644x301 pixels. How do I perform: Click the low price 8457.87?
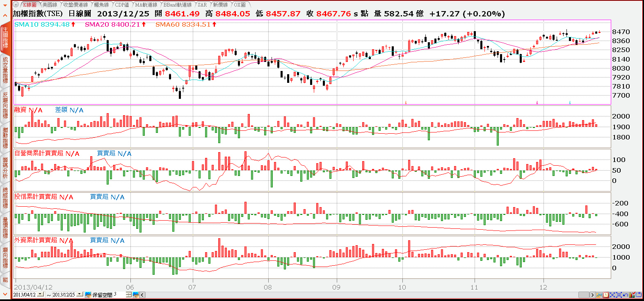[x=283, y=14]
